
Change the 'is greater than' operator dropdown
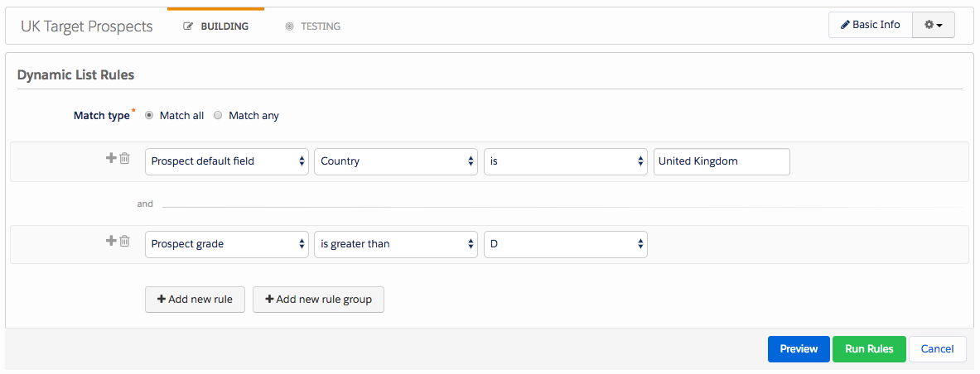[x=396, y=244]
